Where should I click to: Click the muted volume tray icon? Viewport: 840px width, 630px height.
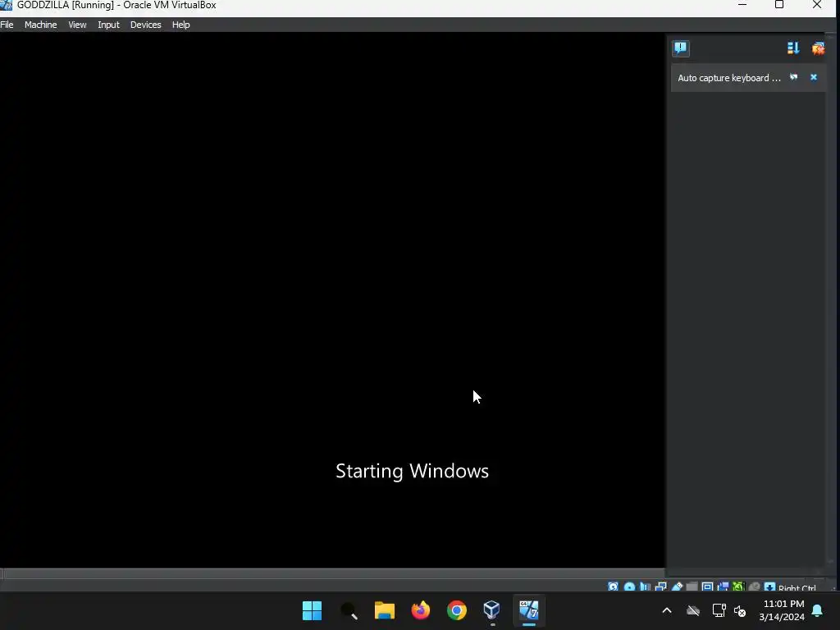pos(740,610)
